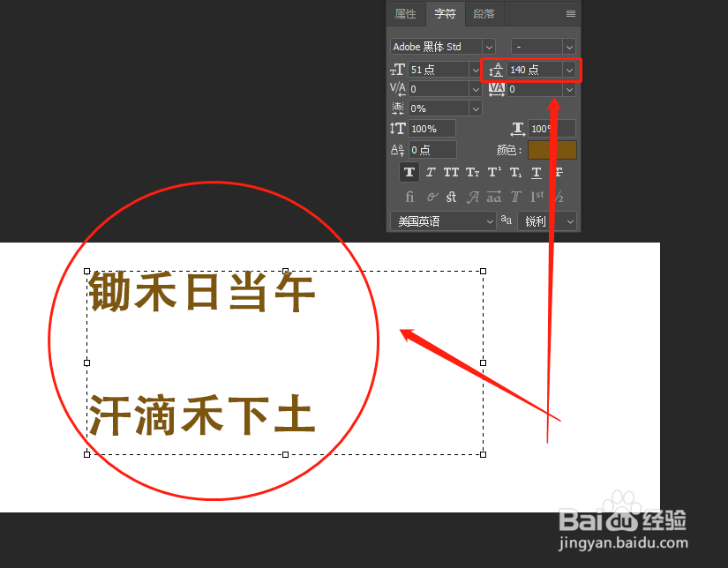Screen dimensions: 728x568
Task: Click the tracking VA icon
Action: (496, 89)
